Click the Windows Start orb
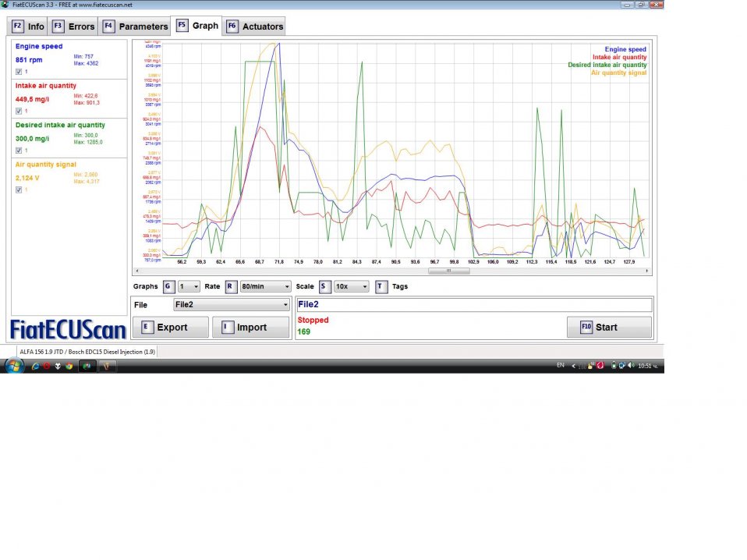Screen dimensions: 747x560 coord(14,366)
